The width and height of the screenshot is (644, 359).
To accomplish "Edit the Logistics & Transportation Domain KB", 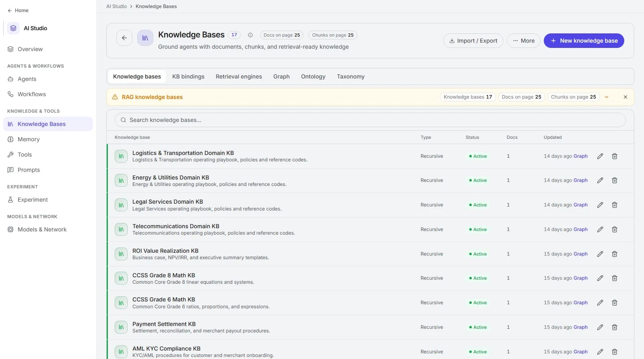I will (600, 156).
